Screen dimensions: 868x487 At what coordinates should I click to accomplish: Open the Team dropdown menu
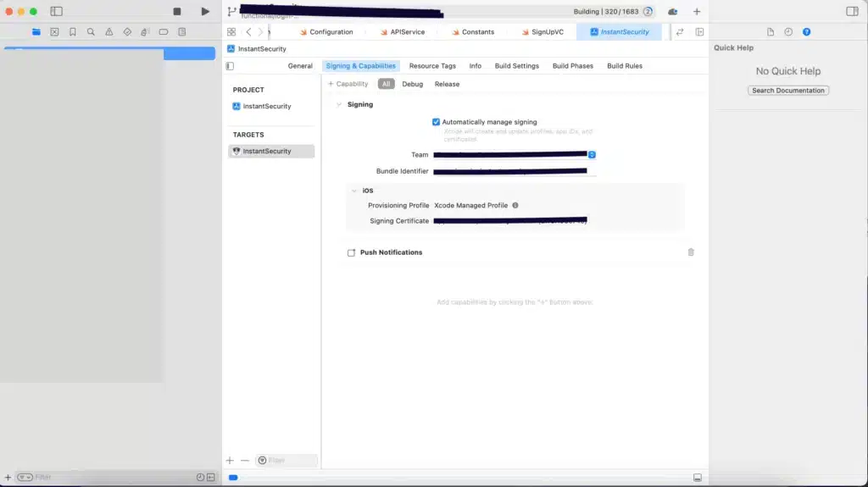[x=592, y=155]
